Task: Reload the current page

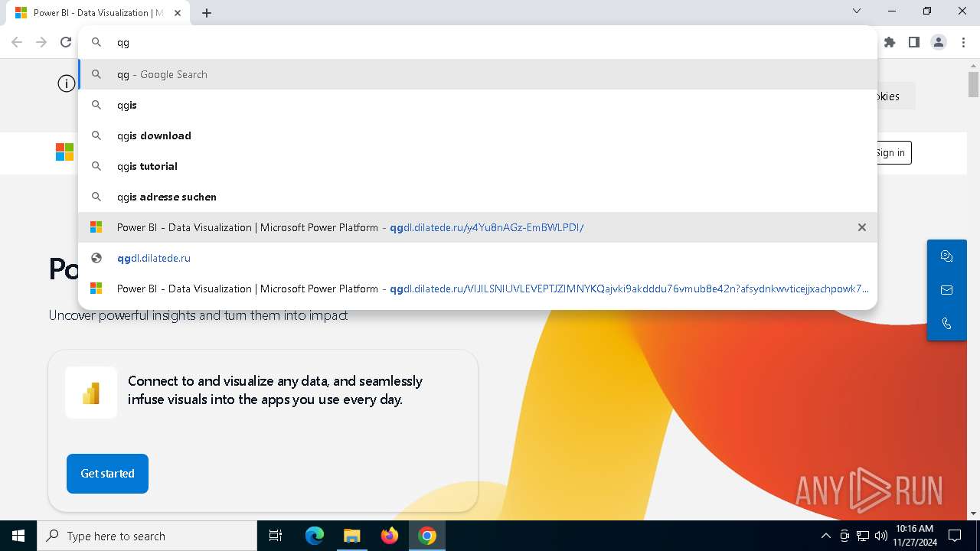Action: pyautogui.click(x=66, y=42)
